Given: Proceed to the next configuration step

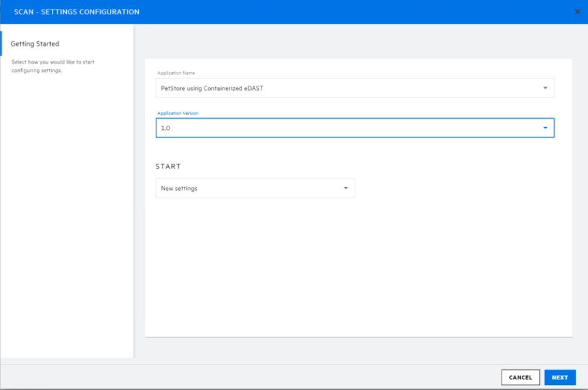Looking at the screenshot, I should click(560, 377).
